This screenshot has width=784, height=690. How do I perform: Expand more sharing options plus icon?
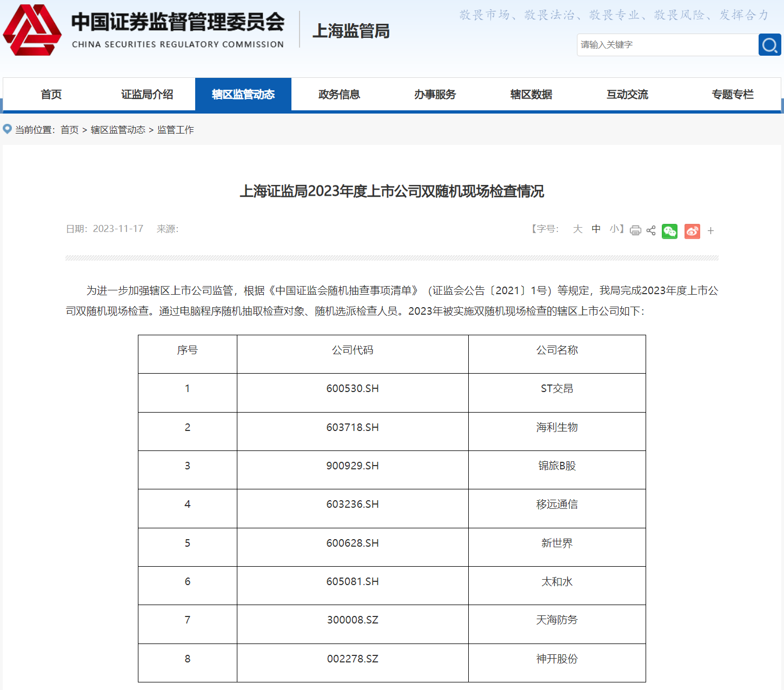pos(710,231)
